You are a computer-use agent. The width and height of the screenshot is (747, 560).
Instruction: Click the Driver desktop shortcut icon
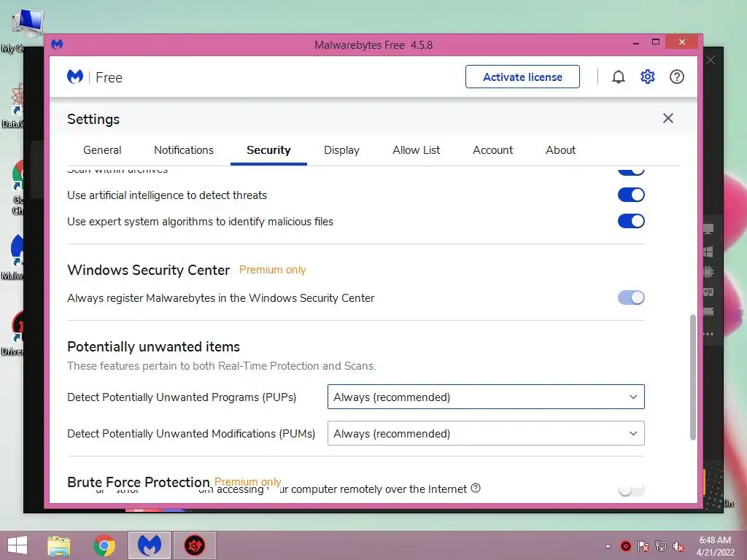pos(18,326)
